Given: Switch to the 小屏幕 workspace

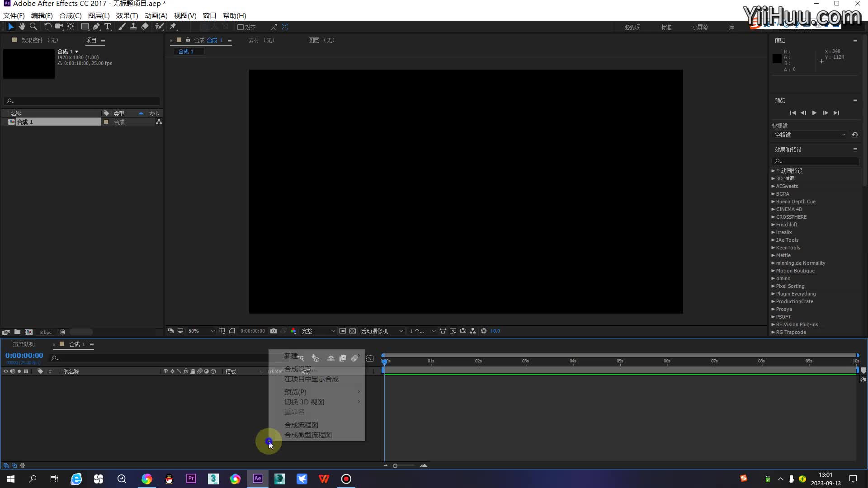Looking at the screenshot, I should tap(700, 27).
